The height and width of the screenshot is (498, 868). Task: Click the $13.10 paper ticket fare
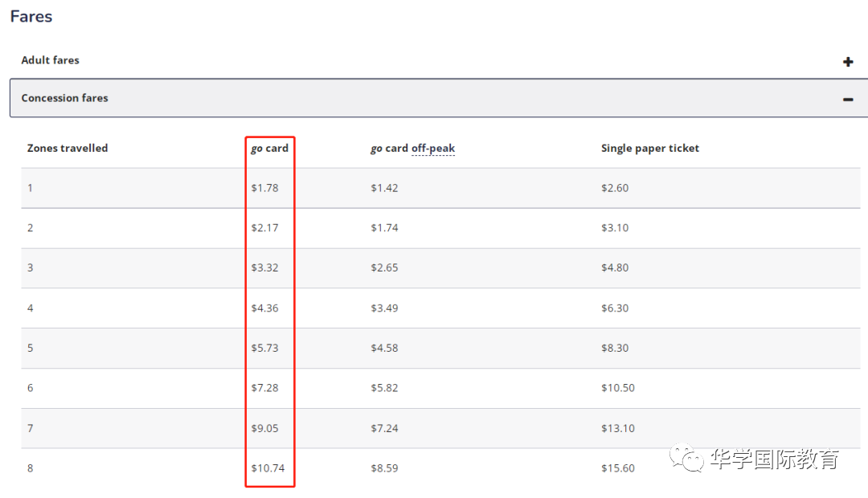pos(618,428)
